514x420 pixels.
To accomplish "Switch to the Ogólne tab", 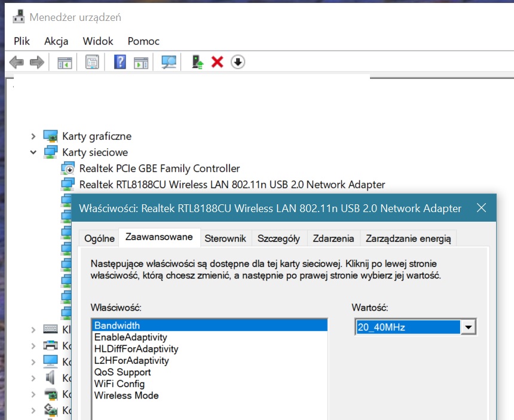I will pyautogui.click(x=99, y=238).
